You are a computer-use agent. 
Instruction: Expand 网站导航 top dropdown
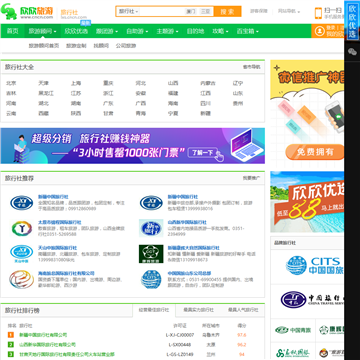(289, 11)
